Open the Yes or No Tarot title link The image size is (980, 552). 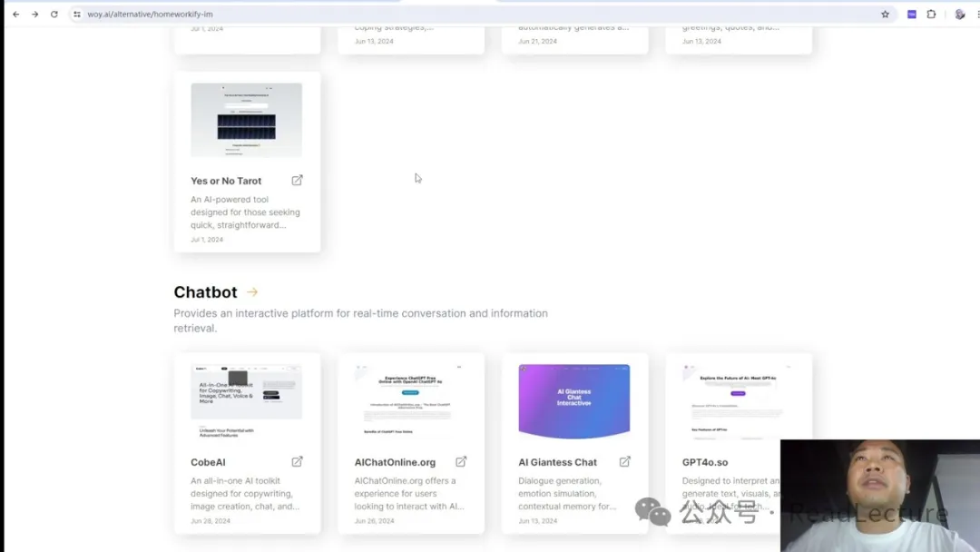(226, 182)
